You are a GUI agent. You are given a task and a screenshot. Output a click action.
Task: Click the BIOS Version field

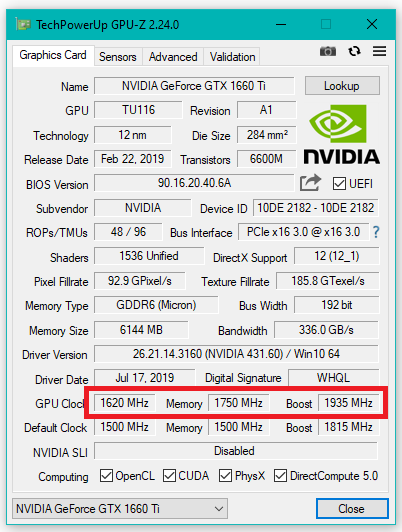[x=194, y=183]
